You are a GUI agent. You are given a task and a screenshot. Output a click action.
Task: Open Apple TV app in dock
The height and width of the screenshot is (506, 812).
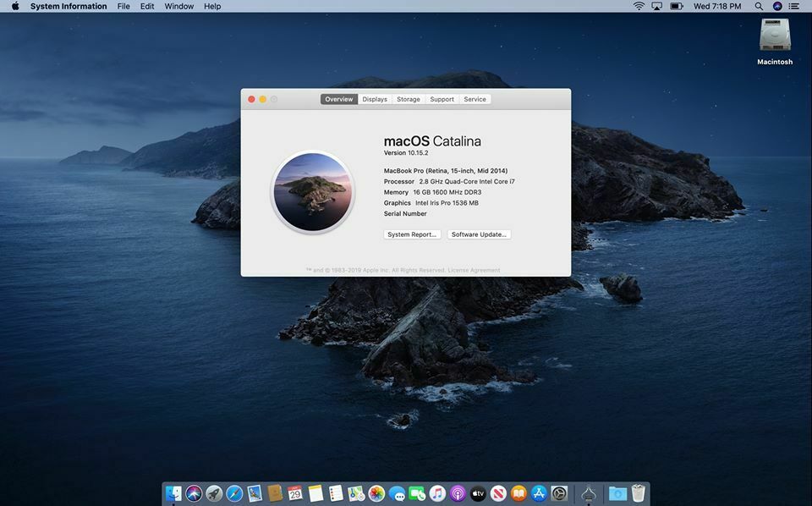click(477, 493)
